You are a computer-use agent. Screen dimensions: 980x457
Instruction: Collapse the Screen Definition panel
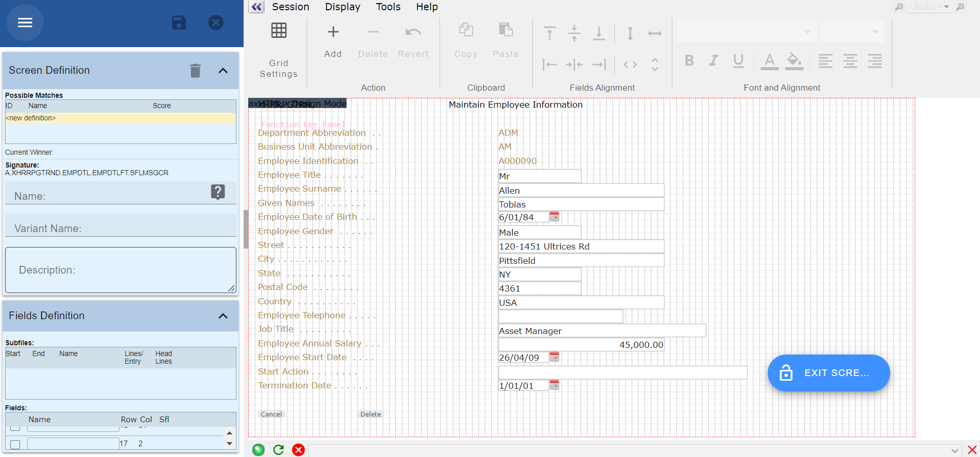coord(223,71)
